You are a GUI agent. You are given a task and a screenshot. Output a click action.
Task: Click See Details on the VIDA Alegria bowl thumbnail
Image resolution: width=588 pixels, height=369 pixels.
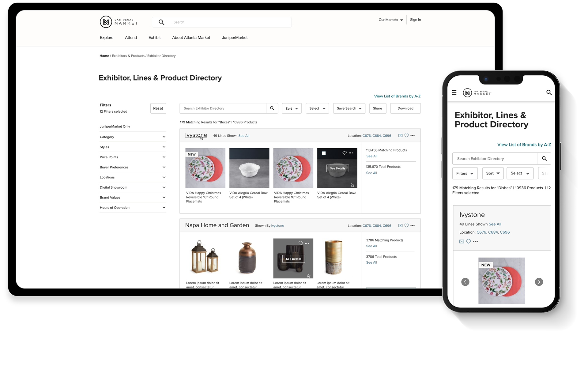point(337,168)
